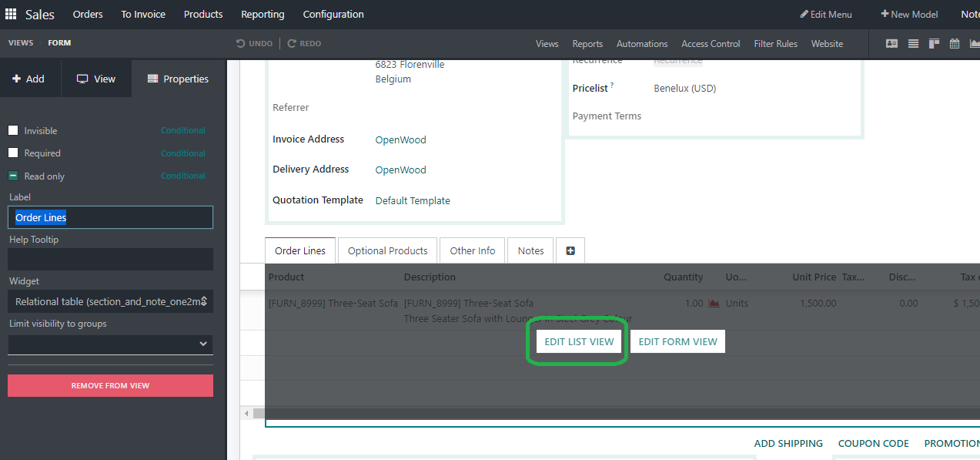Click Edit Form View button
The width and height of the screenshot is (980, 460).
pos(677,341)
